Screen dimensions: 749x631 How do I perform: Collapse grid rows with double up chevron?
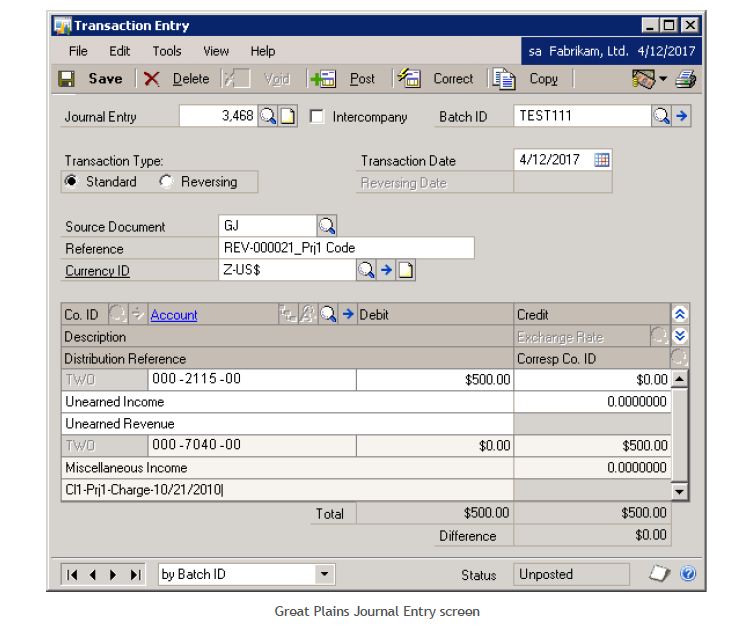(680, 314)
